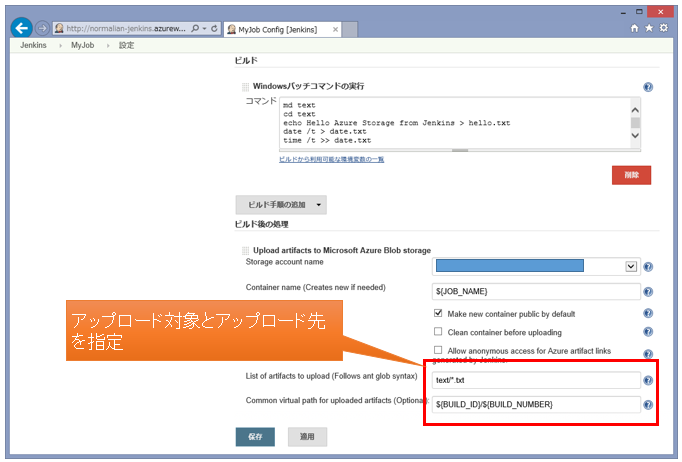
Task: Open the Storage account name dropdown
Action: pyautogui.click(x=536, y=266)
